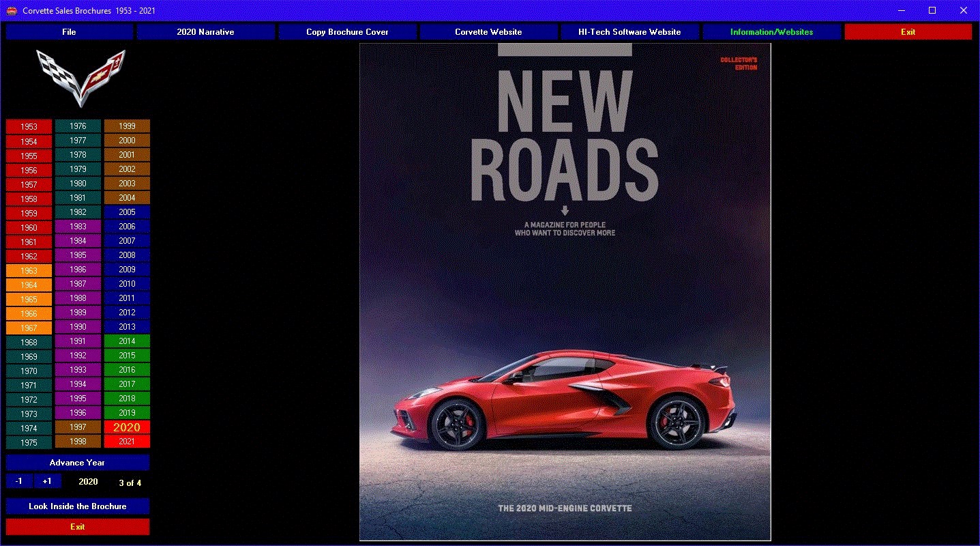Select the 2019 year button
980x546 pixels.
tap(127, 413)
